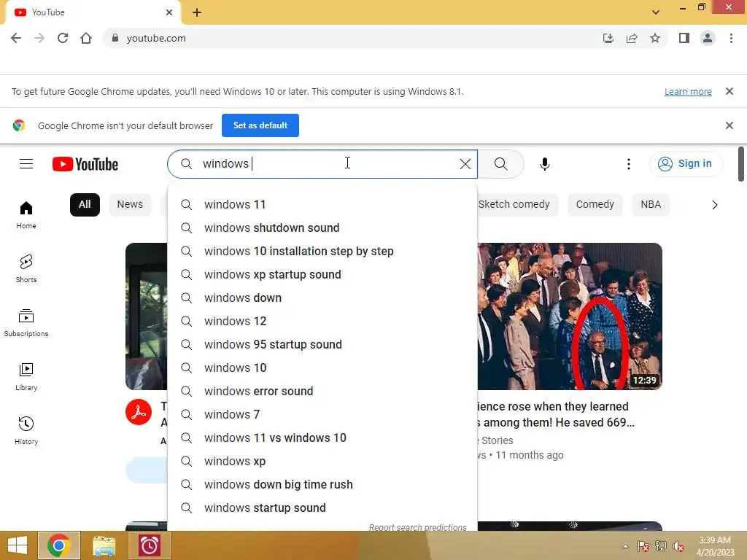Choose suggestion "windows shutdown sound"

tap(322, 227)
